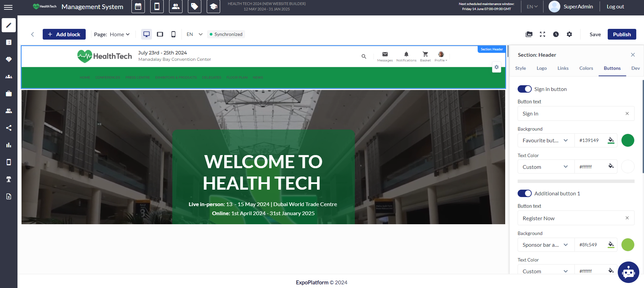The height and width of the screenshot is (288, 644).
Task: Open the people icon in top bar
Action: click(x=176, y=7)
